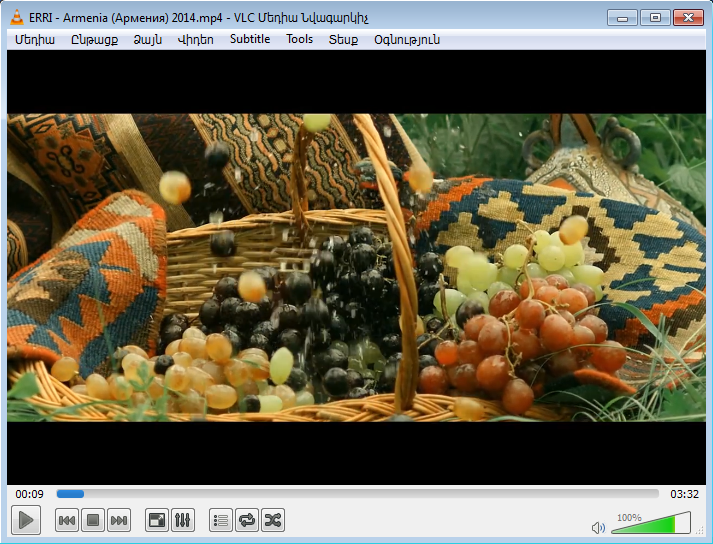This screenshot has height=544, width=713.
Task: Click elapsed time 00:09 label
Action: click(30, 494)
